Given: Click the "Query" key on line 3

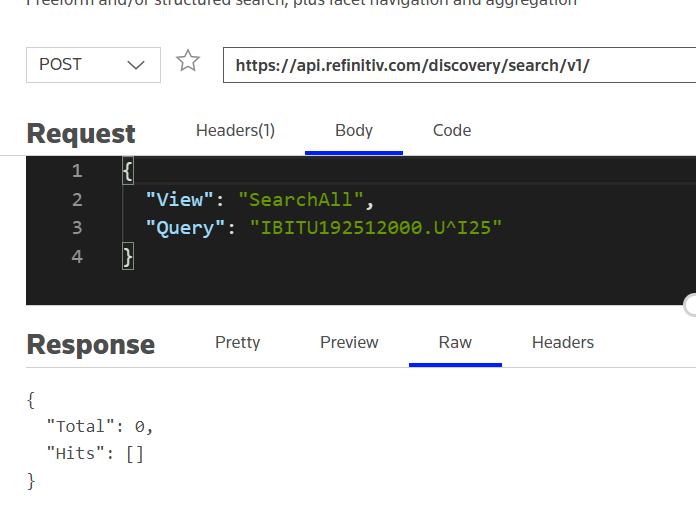Looking at the screenshot, I should point(185,228).
